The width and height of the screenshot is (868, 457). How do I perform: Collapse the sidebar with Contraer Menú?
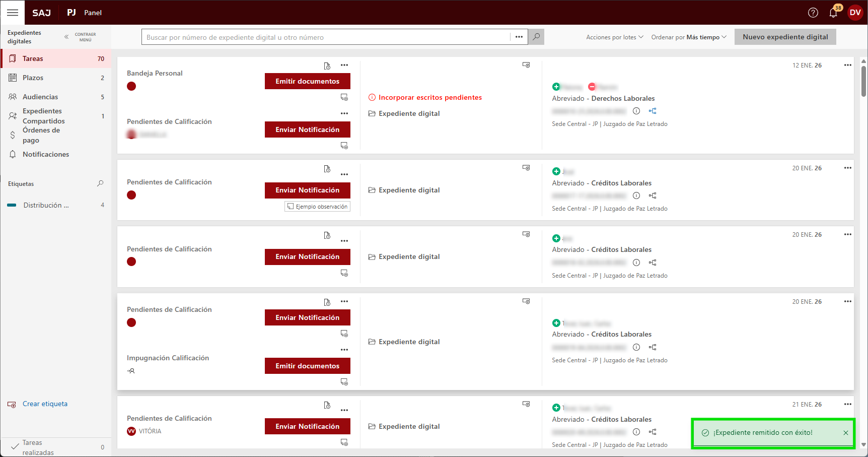point(80,37)
